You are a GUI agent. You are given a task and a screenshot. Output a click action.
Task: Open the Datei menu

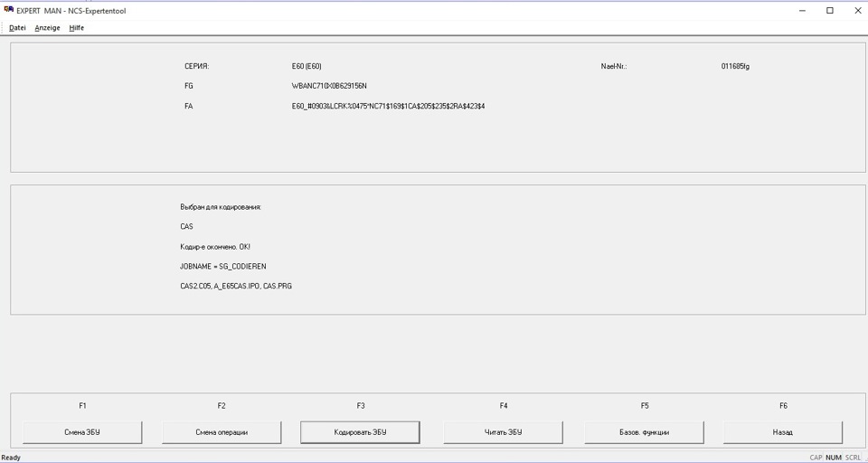pos(18,28)
